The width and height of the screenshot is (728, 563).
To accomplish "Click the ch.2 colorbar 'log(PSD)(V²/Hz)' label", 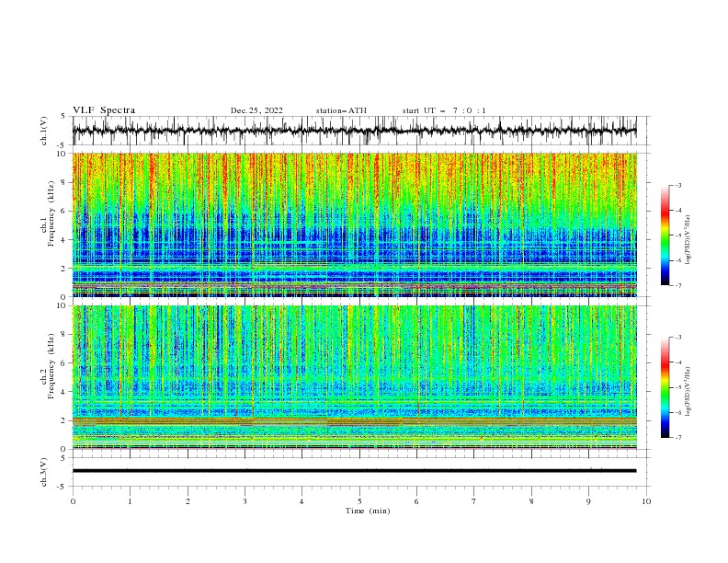I will pos(688,391).
